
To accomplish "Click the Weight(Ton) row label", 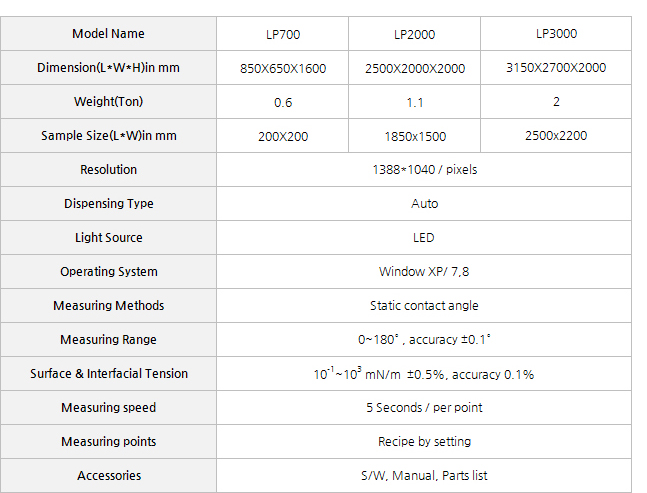I will [108, 101].
